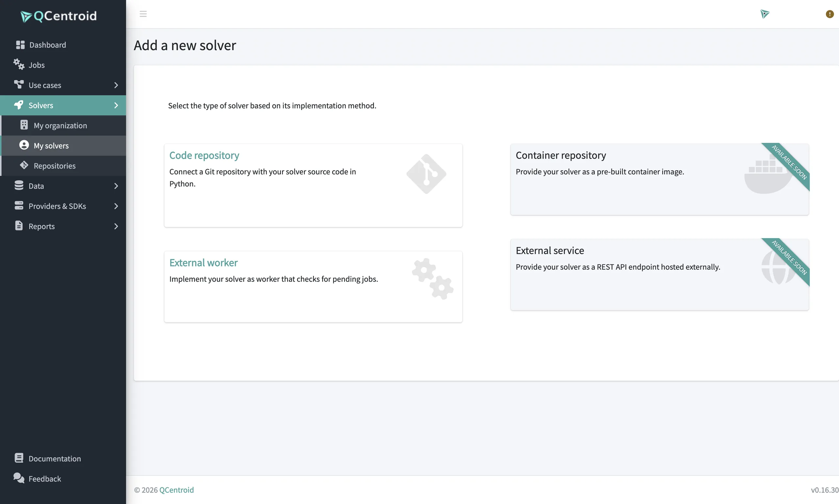This screenshot has width=839, height=504.
Task: Click the Solvers rocket icon
Action: [x=19, y=105]
